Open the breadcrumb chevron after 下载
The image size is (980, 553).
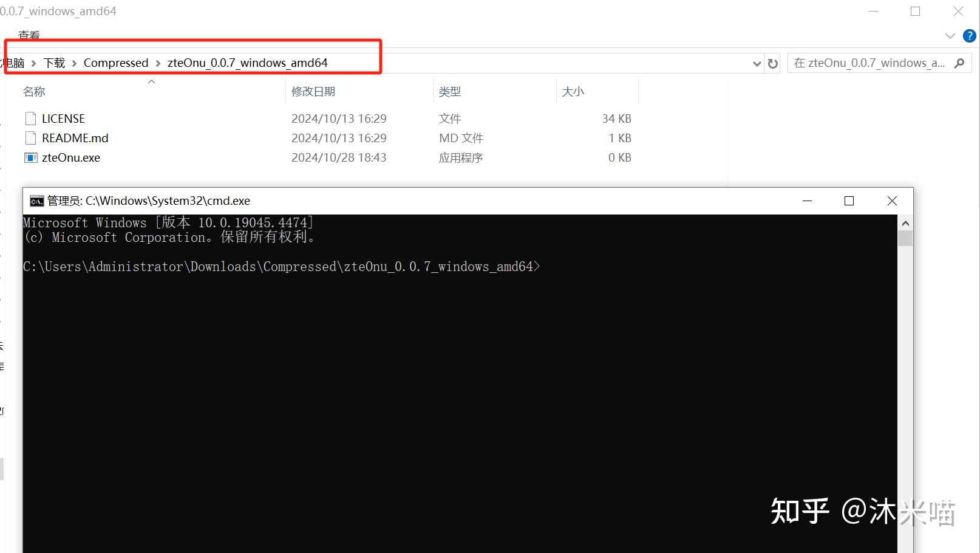tap(73, 63)
